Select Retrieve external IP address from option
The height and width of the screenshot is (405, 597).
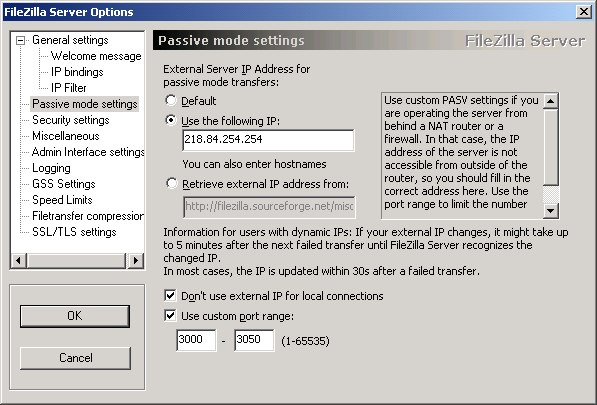(x=171, y=184)
